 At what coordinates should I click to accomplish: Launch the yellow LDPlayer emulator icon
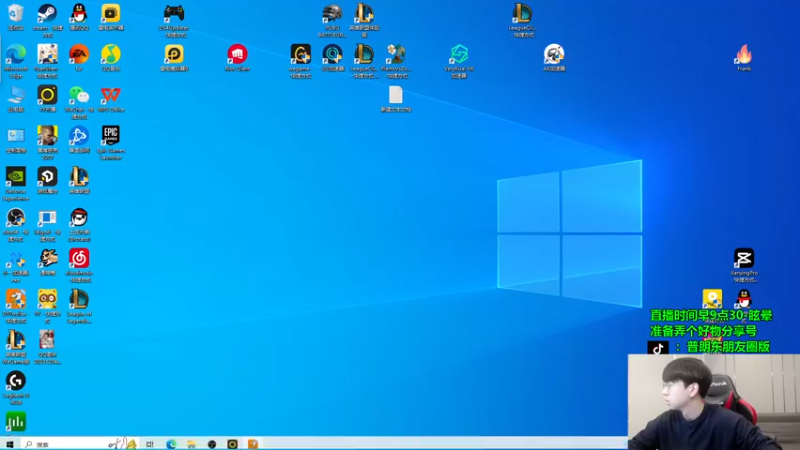click(x=174, y=54)
